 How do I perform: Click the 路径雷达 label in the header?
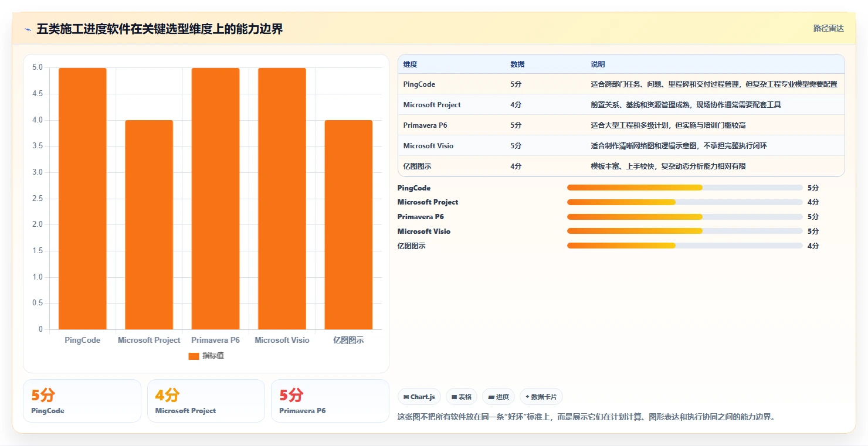[x=829, y=28]
